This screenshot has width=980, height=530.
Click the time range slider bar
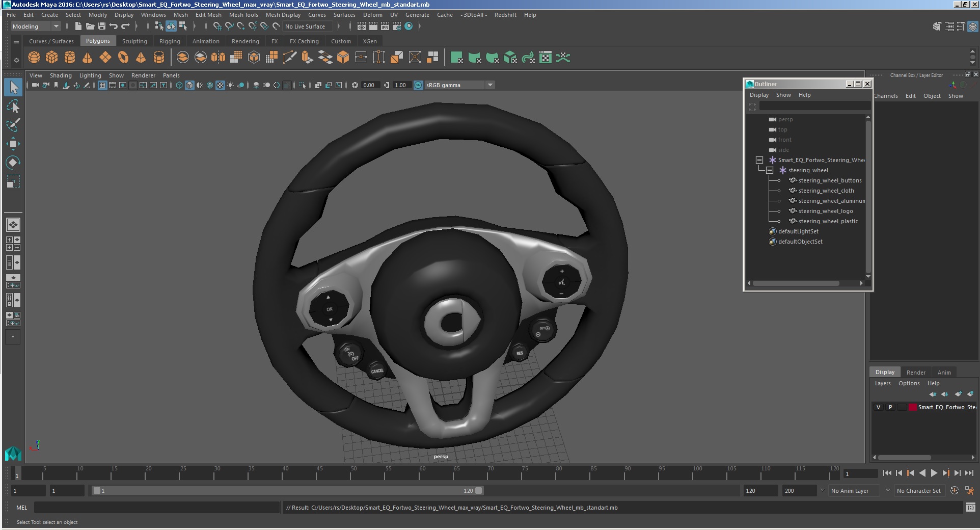[287, 491]
